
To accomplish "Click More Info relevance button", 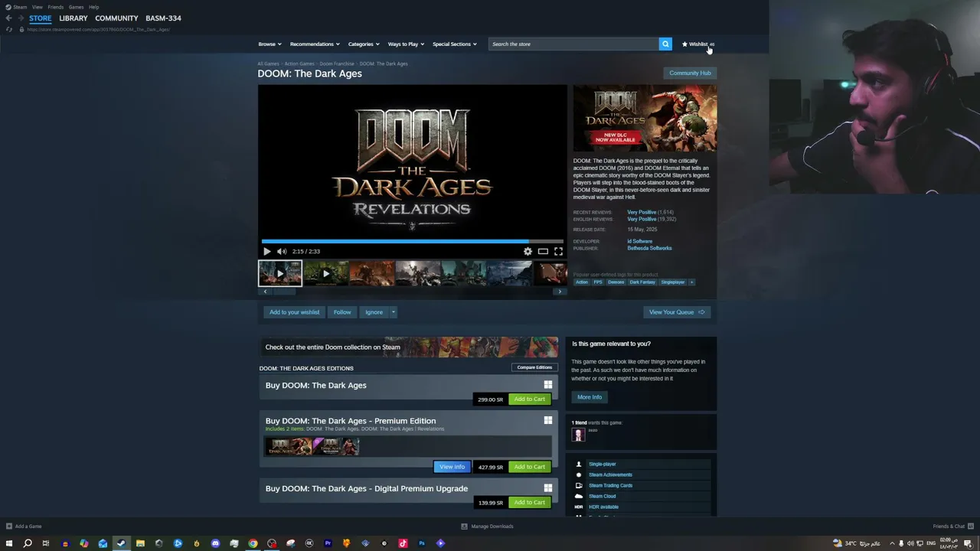I will pos(590,397).
